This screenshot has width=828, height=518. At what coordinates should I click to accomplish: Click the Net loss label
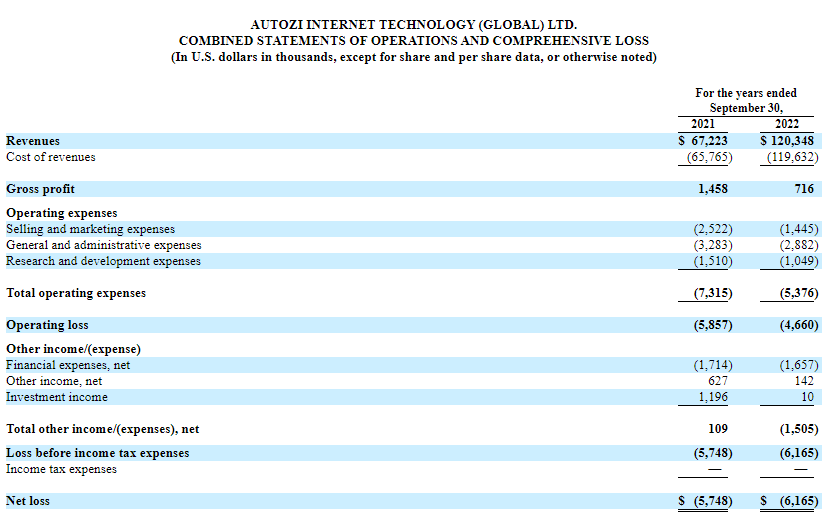[x=27, y=501]
